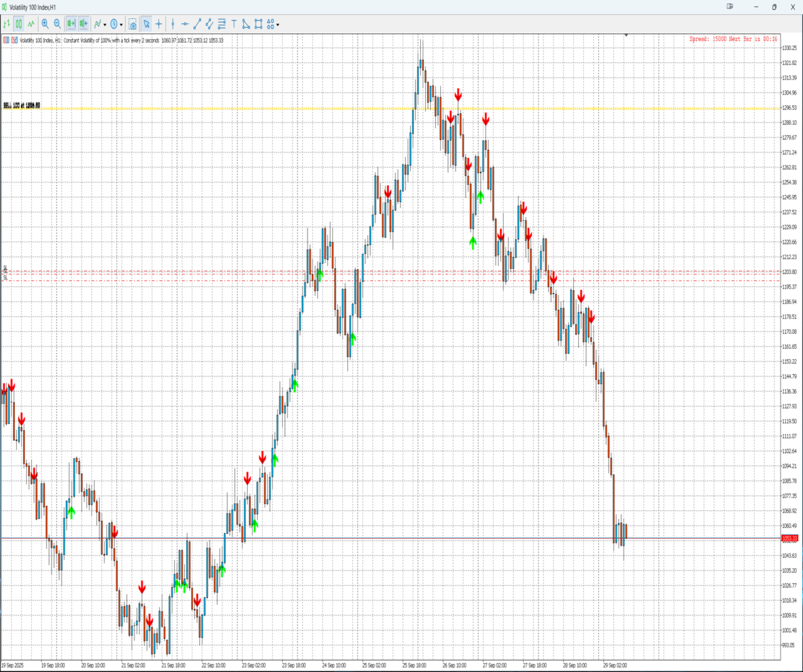The image size is (803, 672).
Task: Click the 24 Sep 10:00 time label
Action: [x=334, y=665]
